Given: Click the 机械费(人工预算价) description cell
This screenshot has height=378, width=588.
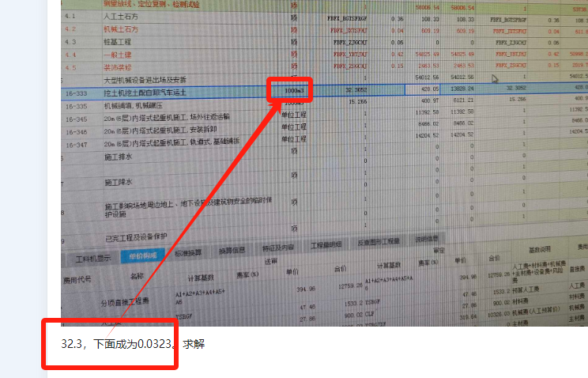Looking at the screenshot, I should click(536, 310).
